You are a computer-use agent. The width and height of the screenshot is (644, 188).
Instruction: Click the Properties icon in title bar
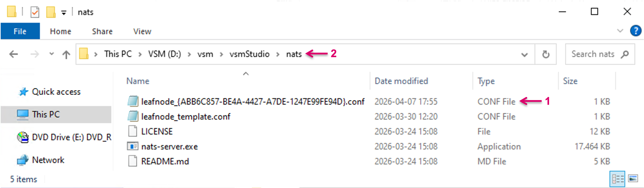click(x=35, y=12)
